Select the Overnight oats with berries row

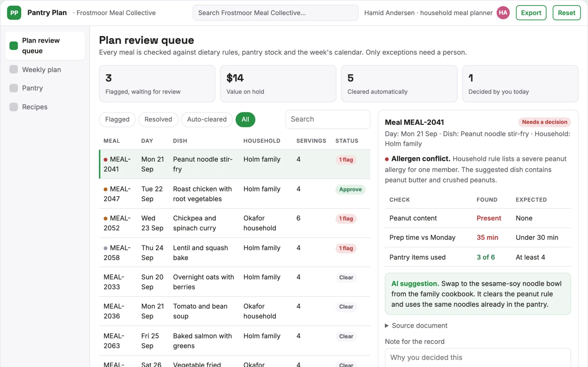[x=235, y=282]
